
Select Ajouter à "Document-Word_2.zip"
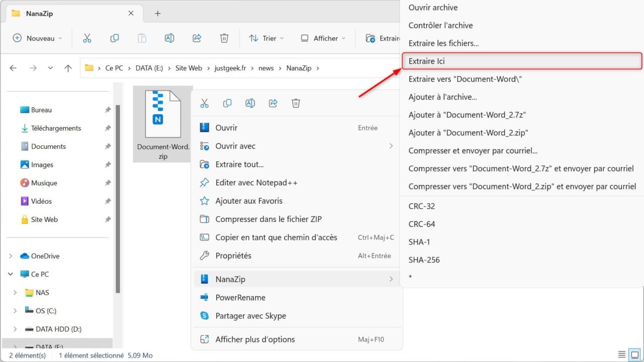522,133
